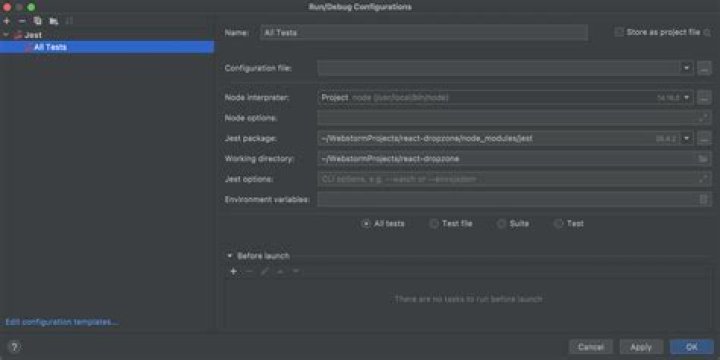Move Before launch task up
Viewport: 720px width, 360px height.
coord(280,271)
